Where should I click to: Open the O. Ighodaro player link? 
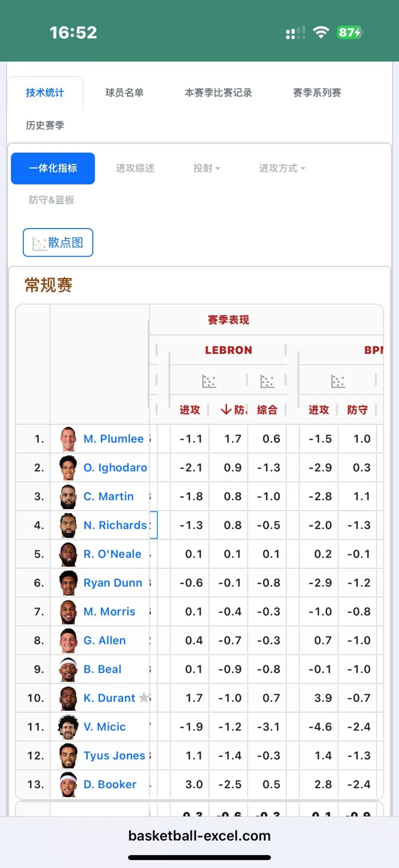coord(115,468)
